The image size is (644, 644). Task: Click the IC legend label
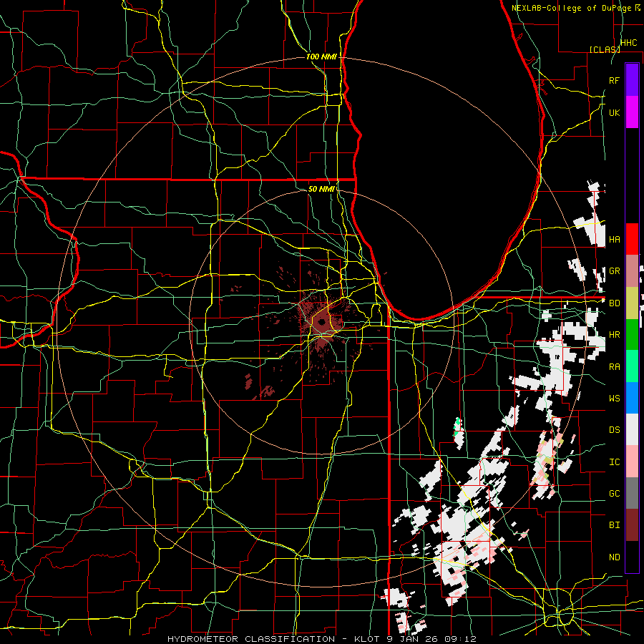(x=615, y=462)
